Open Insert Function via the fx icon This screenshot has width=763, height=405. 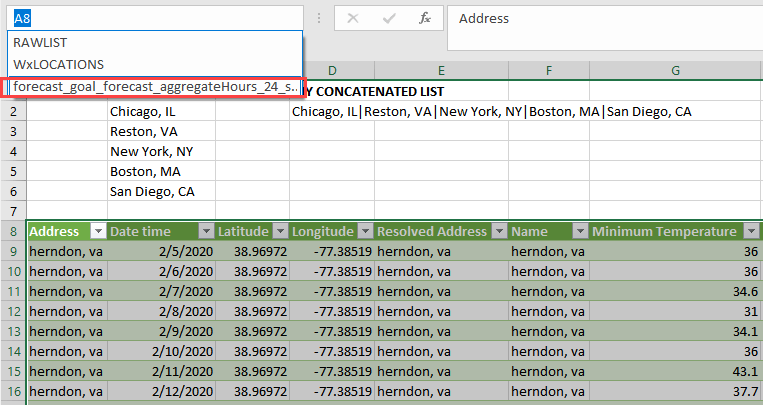[424, 19]
